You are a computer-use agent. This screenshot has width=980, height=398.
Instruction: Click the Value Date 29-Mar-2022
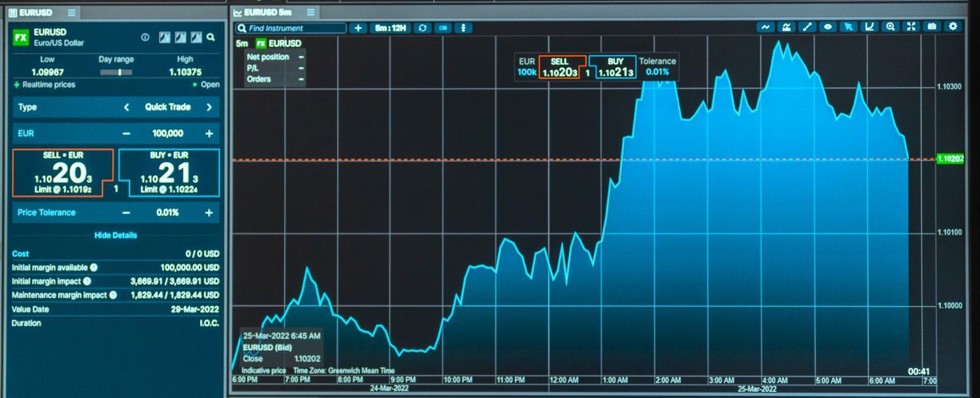pyautogui.click(x=195, y=309)
